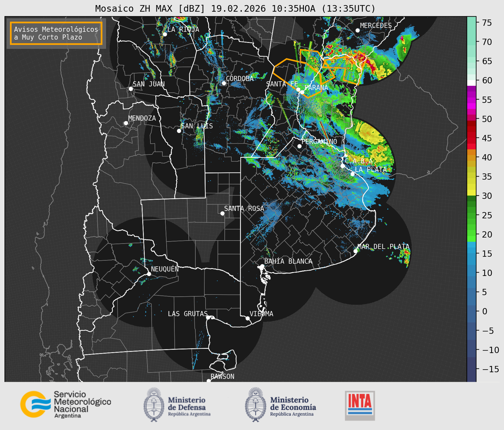Screen dimensions: 504x430
Task: Click the −5 value on color scale
Action: pyautogui.click(x=488, y=330)
